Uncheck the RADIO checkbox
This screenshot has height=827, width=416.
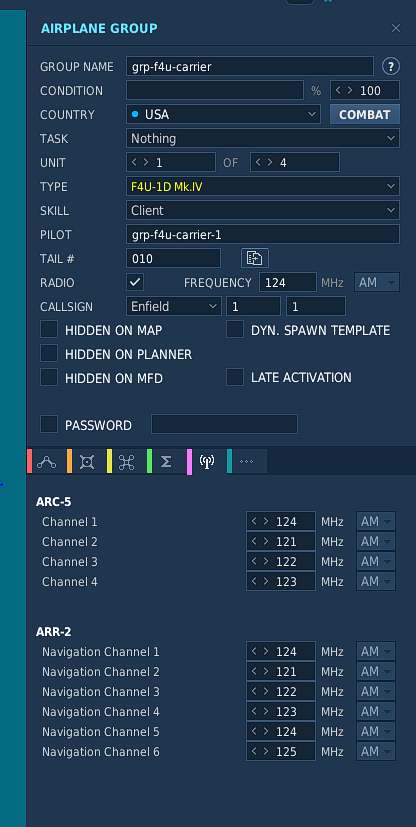pos(135,282)
